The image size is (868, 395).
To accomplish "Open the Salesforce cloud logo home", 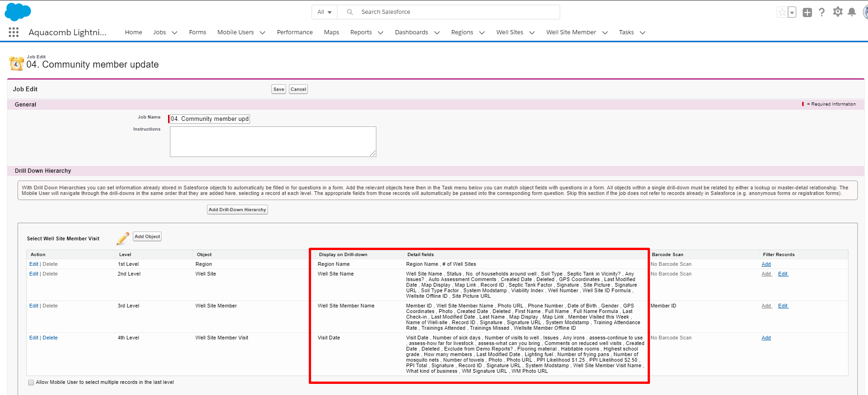I will point(18,12).
